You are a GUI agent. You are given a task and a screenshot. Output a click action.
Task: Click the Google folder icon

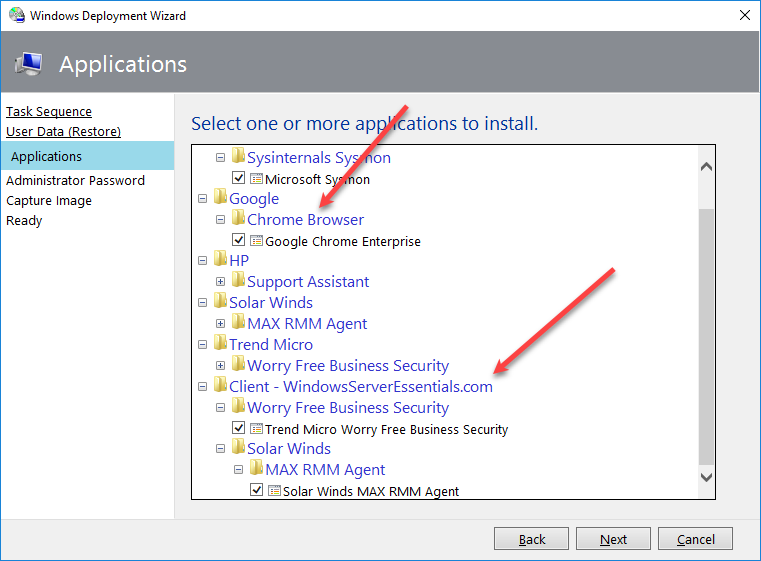pos(220,198)
